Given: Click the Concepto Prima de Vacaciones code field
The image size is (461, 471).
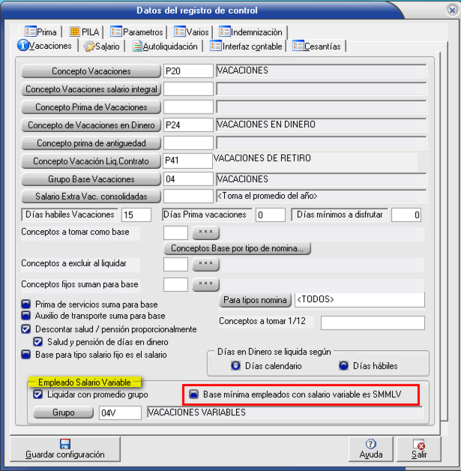Looking at the screenshot, I should tap(188, 107).
